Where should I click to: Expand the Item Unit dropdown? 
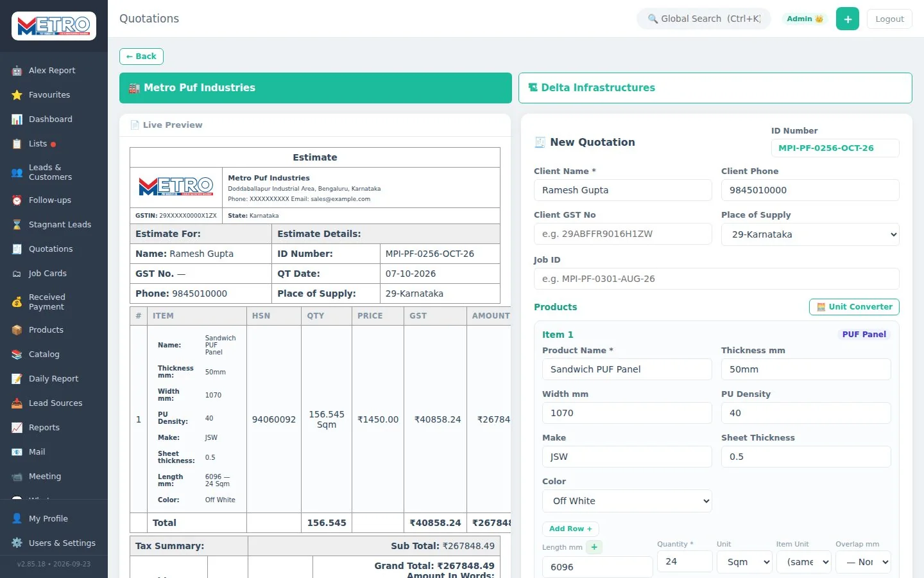804,562
